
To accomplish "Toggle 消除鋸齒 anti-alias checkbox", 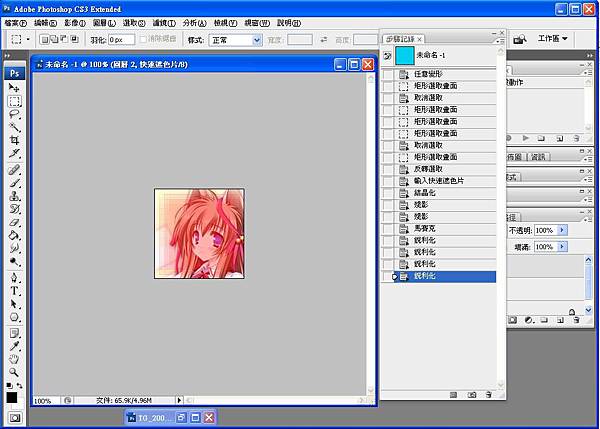I will point(143,39).
